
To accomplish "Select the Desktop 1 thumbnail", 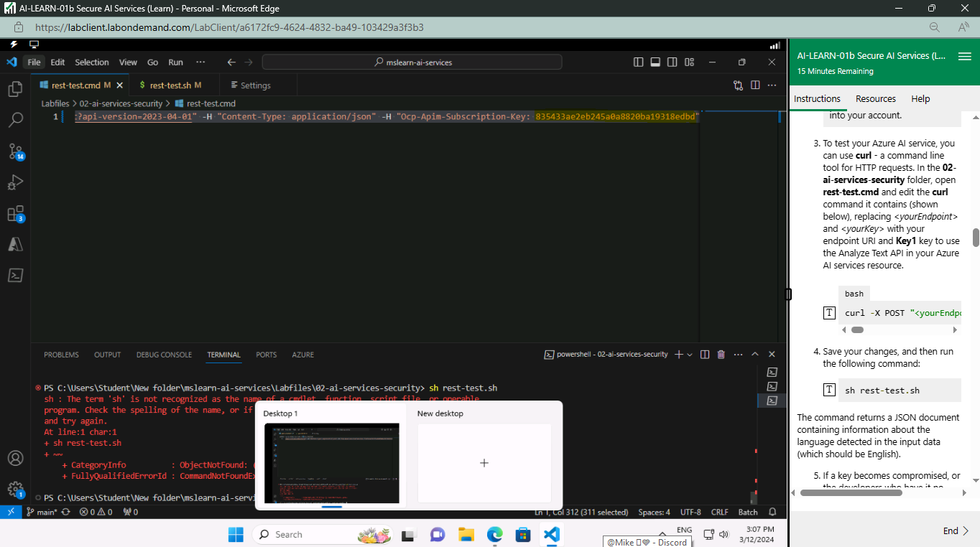I will 331,463.
